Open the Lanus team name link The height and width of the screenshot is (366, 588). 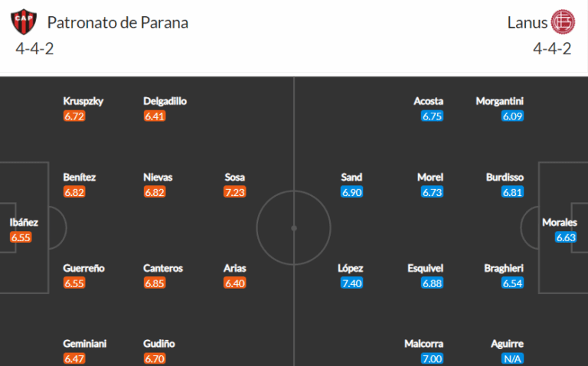point(528,23)
